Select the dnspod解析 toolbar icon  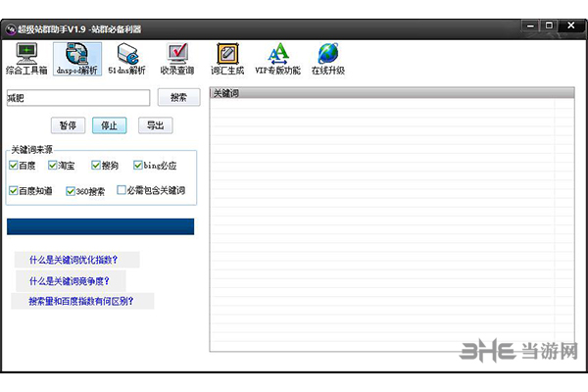[76, 58]
